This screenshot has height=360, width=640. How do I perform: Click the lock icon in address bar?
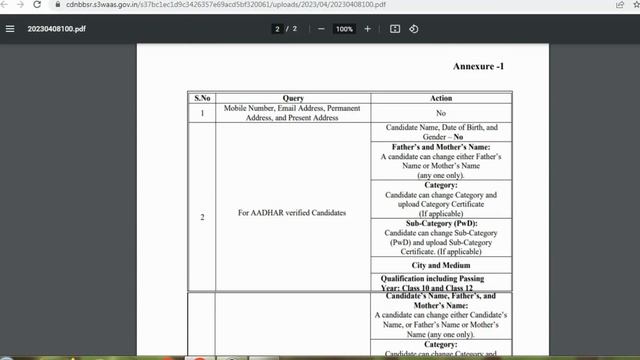58,4
